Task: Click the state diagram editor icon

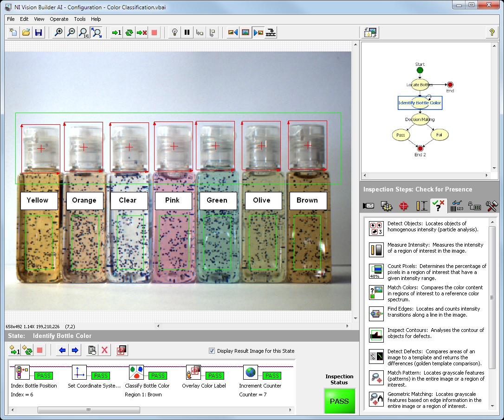Action: click(370, 32)
